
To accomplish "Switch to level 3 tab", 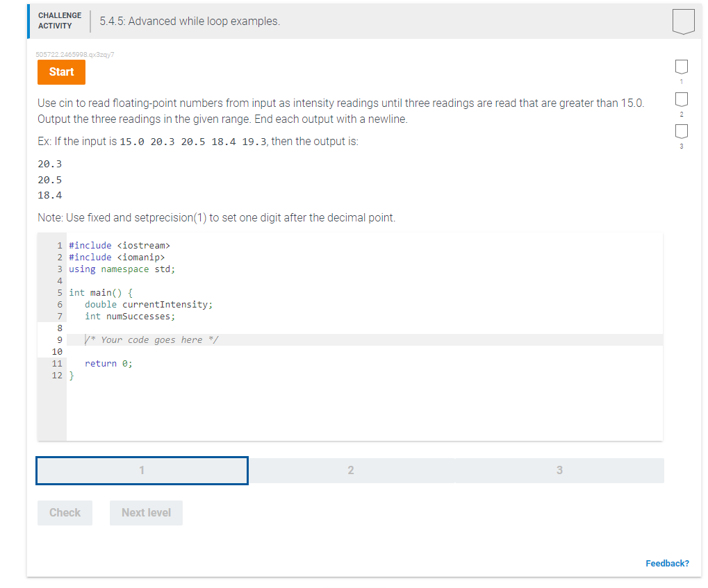I will point(559,470).
